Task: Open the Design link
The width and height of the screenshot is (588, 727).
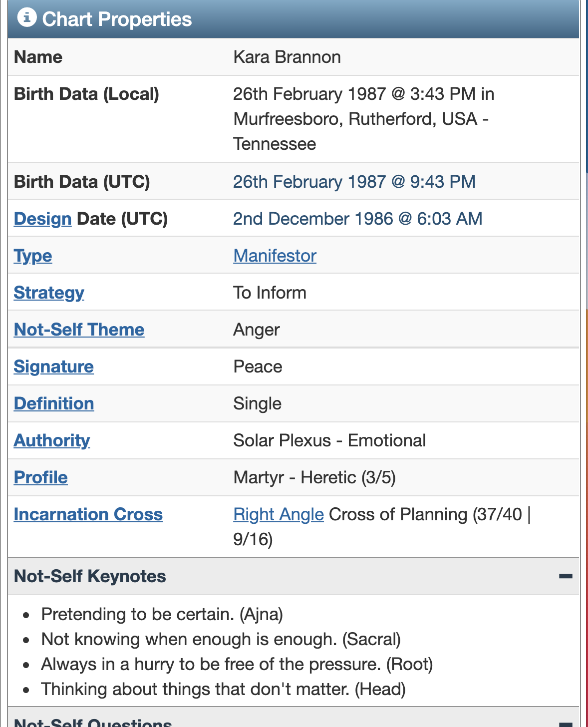Action: pos(43,219)
